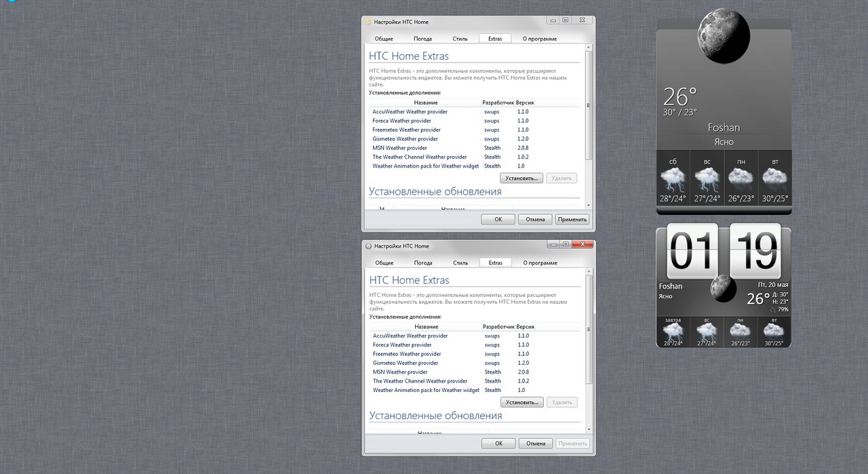Click the moon icon on the weather widget

coord(724,37)
